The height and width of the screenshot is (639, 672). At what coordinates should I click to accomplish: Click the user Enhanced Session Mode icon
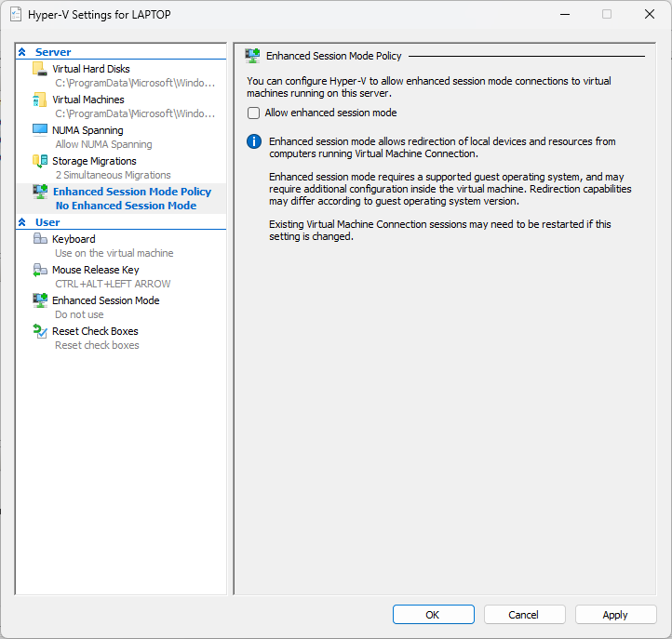pos(39,300)
